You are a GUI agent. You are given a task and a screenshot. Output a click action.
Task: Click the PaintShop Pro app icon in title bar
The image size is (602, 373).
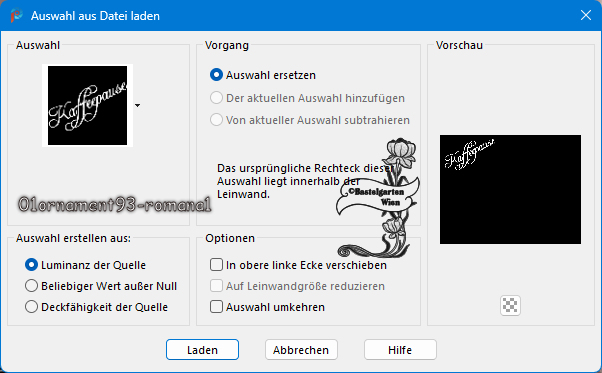pyautogui.click(x=16, y=16)
